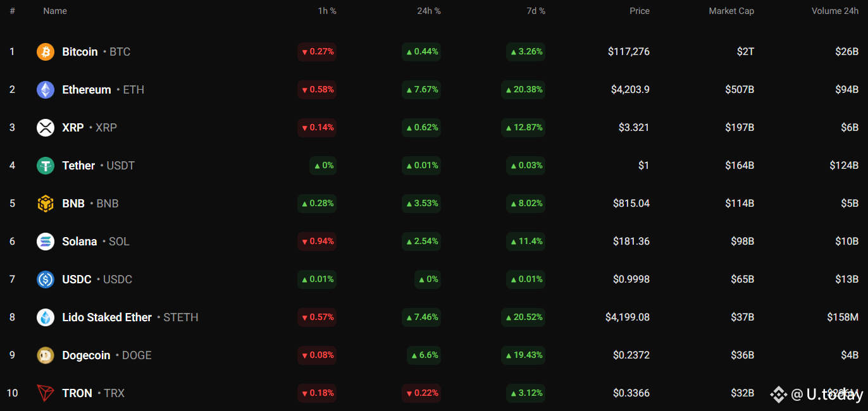This screenshot has width=868, height=411.
Task: Click TRON's red 0.22% 24h badge
Action: [421, 393]
